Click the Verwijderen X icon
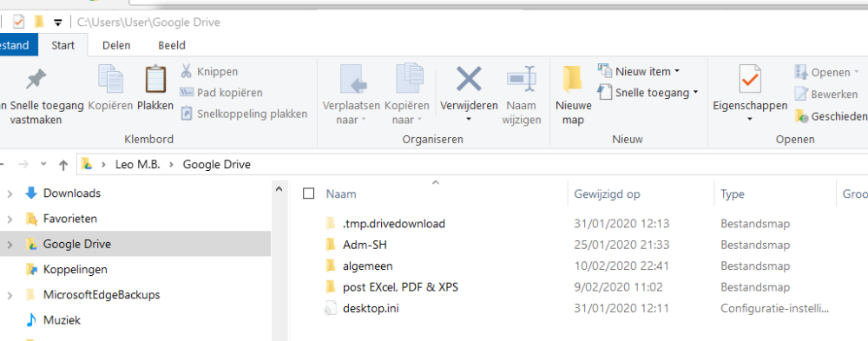The height and width of the screenshot is (341, 868). pyautogui.click(x=469, y=78)
